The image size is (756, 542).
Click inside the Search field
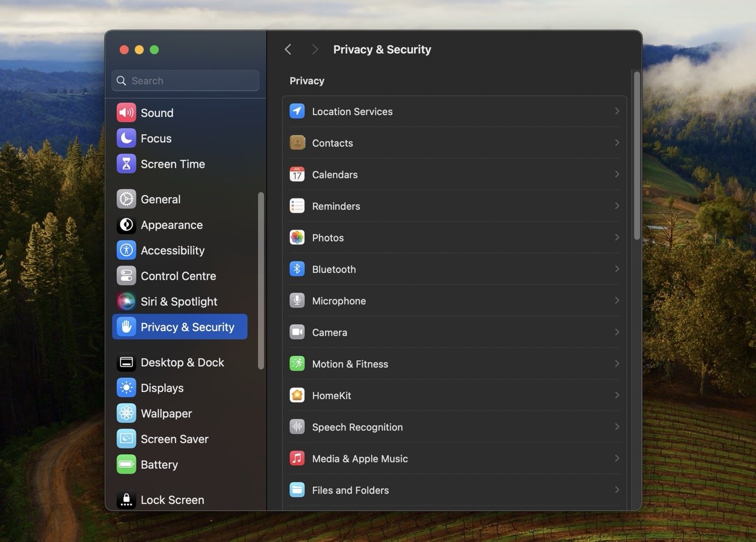click(185, 80)
